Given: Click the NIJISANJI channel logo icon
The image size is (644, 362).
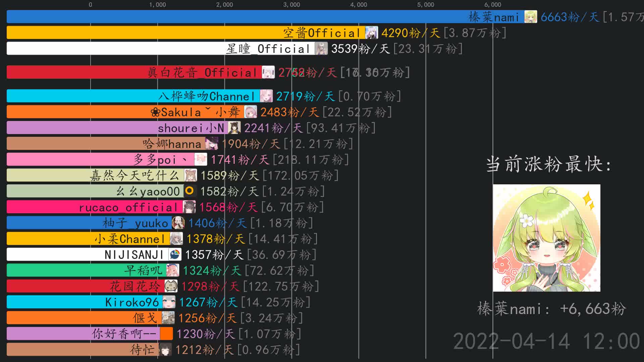Looking at the screenshot, I should coord(176,254).
